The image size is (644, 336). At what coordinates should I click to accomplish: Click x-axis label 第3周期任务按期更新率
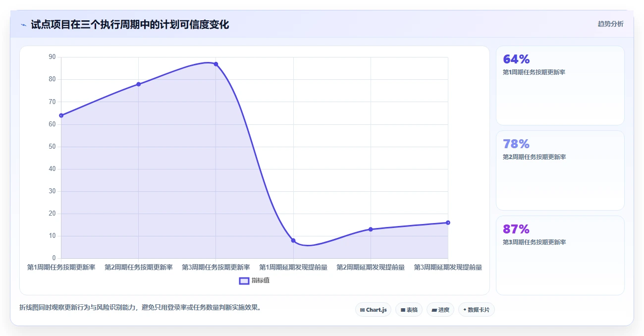tap(216, 267)
